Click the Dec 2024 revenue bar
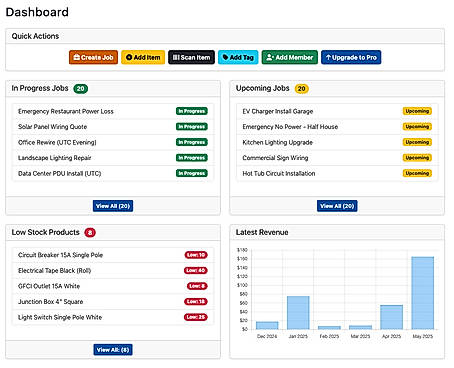The width and height of the screenshot is (454, 368). [x=267, y=326]
